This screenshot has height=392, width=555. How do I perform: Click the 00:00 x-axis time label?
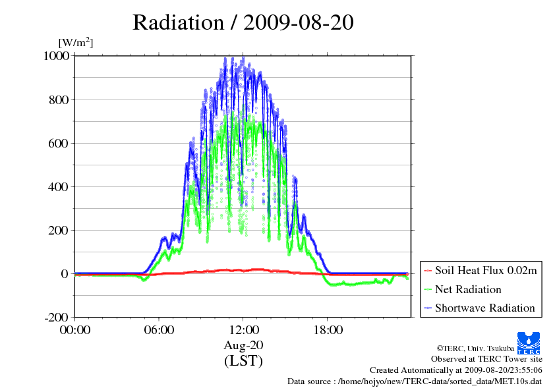75,330
